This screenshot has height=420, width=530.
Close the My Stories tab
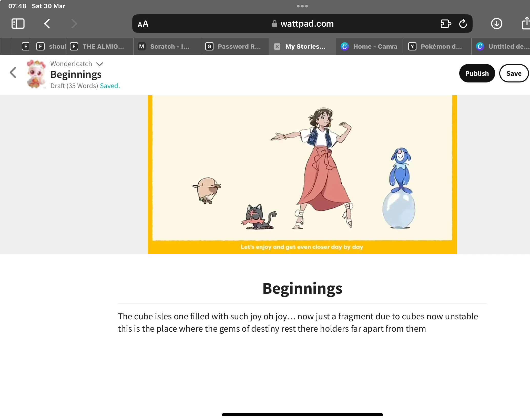pos(277,46)
